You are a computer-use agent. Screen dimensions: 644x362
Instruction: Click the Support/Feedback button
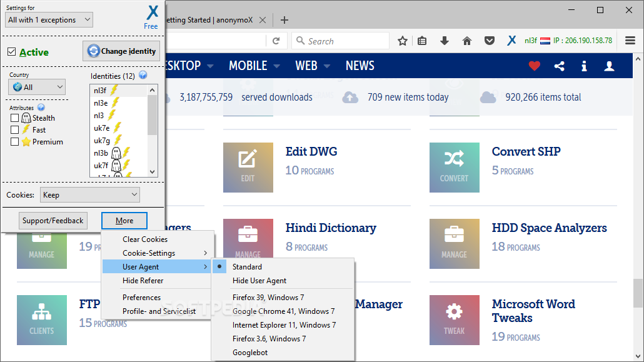(53, 221)
